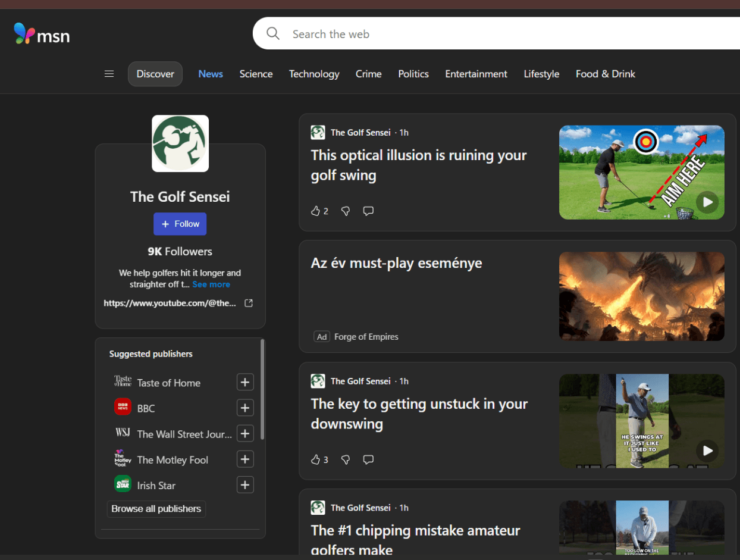The height and width of the screenshot is (560, 740).
Task: Follow Irish Star with plus button
Action: [245, 485]
